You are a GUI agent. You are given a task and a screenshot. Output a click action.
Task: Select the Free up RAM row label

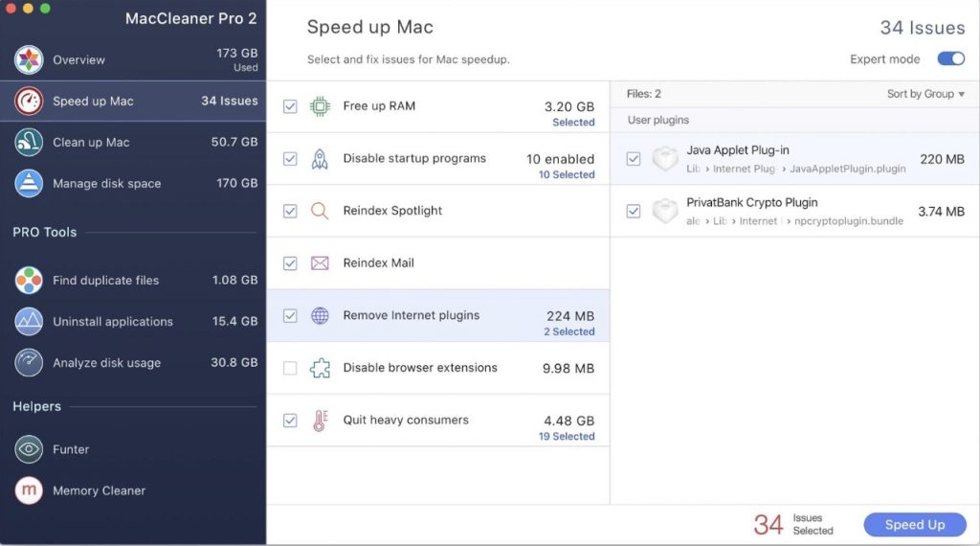379,106
